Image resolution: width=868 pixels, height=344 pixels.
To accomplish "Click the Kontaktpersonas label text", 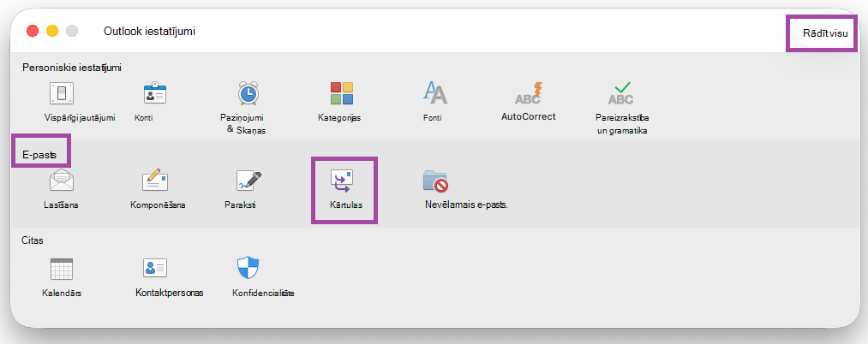I will click(x=170, y=293).
